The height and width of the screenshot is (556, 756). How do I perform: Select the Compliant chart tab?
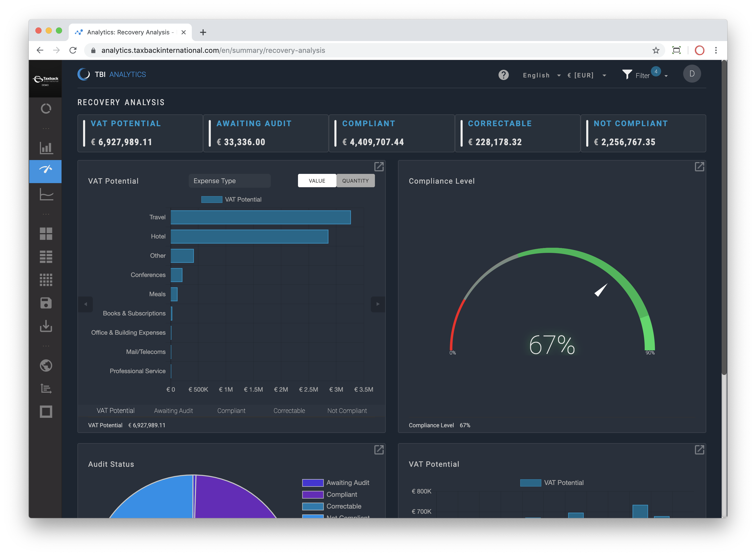[231, 411]
